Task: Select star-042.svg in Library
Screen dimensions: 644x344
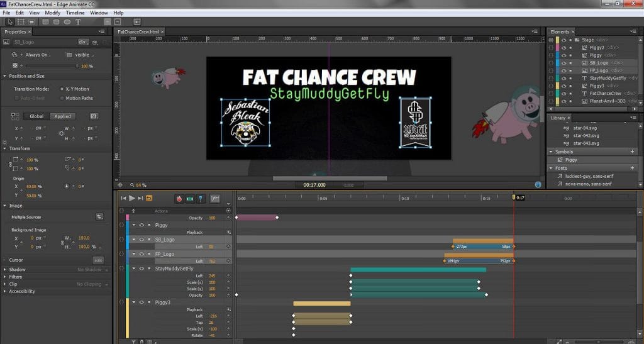Action: tap(586, 136)
